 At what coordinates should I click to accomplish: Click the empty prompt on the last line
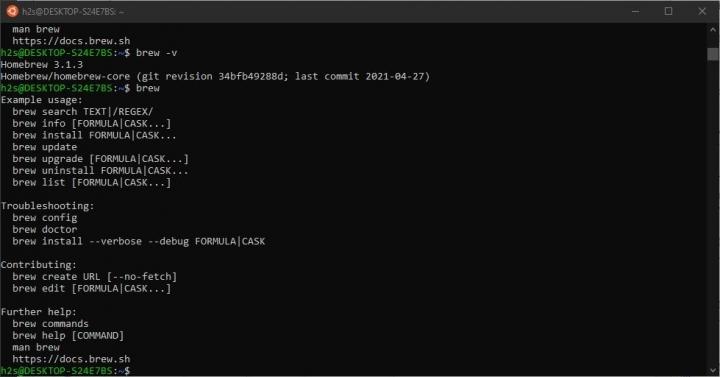66,371
